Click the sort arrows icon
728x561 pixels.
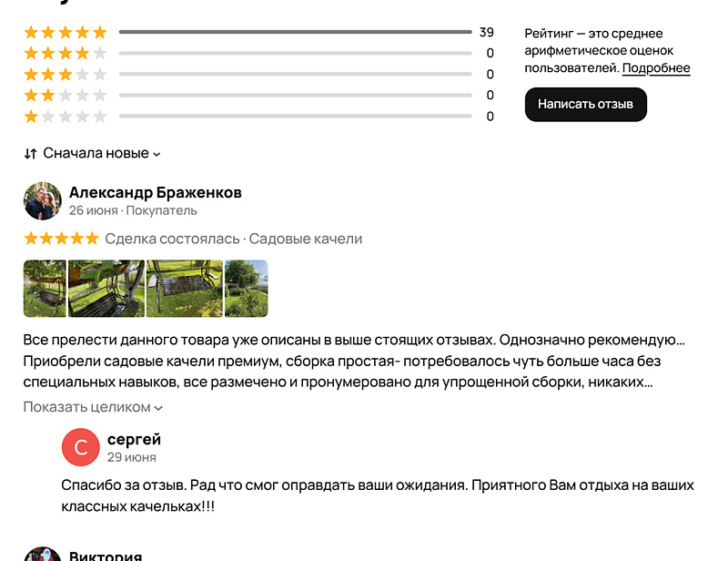pos(31,153)
